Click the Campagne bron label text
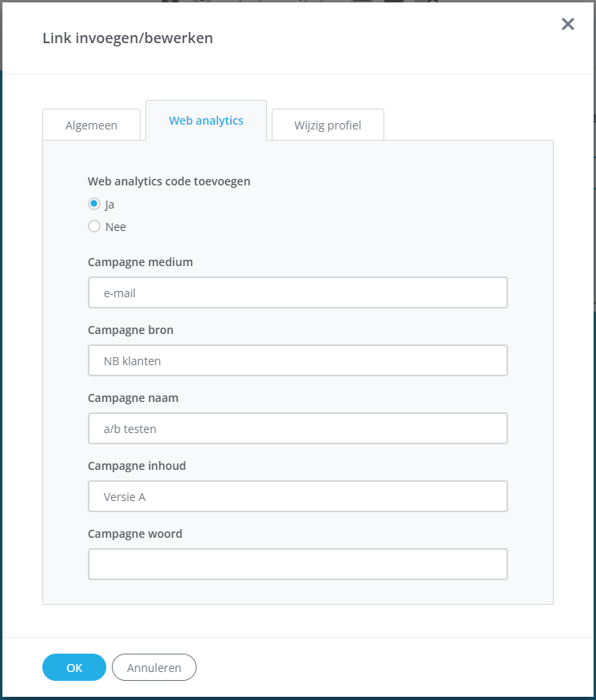Screen dimensions: 596x700 [x=130, y=329]
